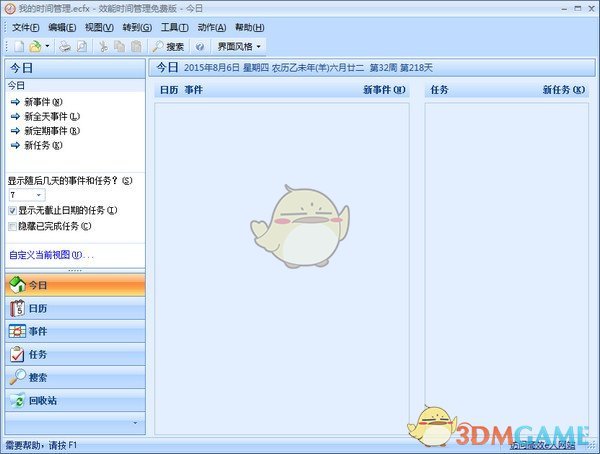Click 新全天事件 link
This screenshot has height=454, width=600.
pos(52,116)
